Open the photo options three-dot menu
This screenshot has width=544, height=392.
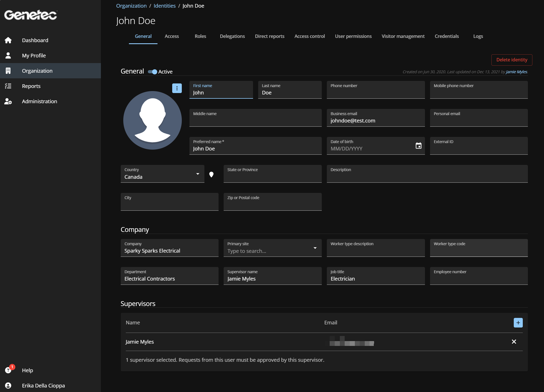pyautogui.click(x=177, y=88)
